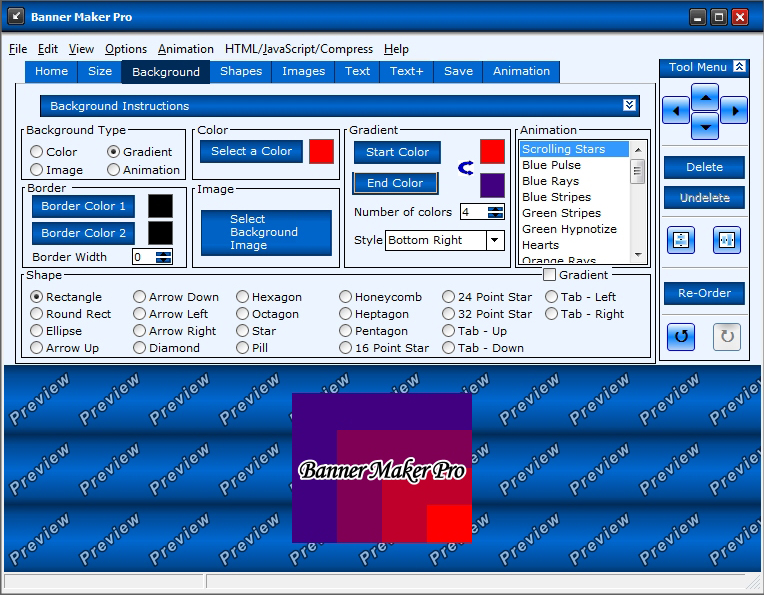Click the red Start Color swatch

(492, 152)
